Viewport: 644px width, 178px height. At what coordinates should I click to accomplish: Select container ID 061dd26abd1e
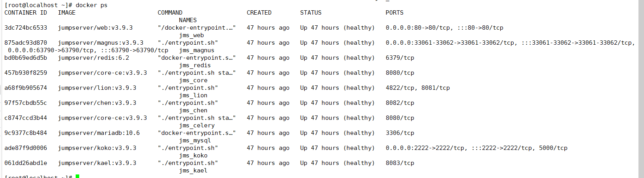pyautogui.click(x=26, y=163)
